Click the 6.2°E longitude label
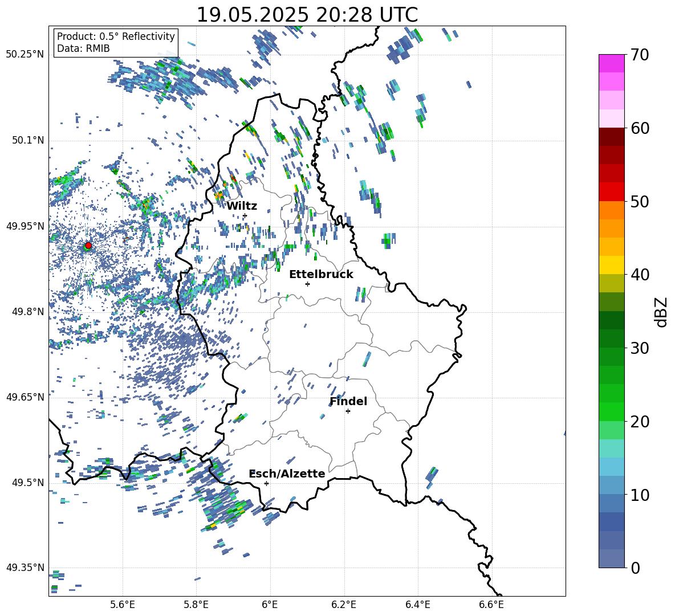 pos(344,605)
